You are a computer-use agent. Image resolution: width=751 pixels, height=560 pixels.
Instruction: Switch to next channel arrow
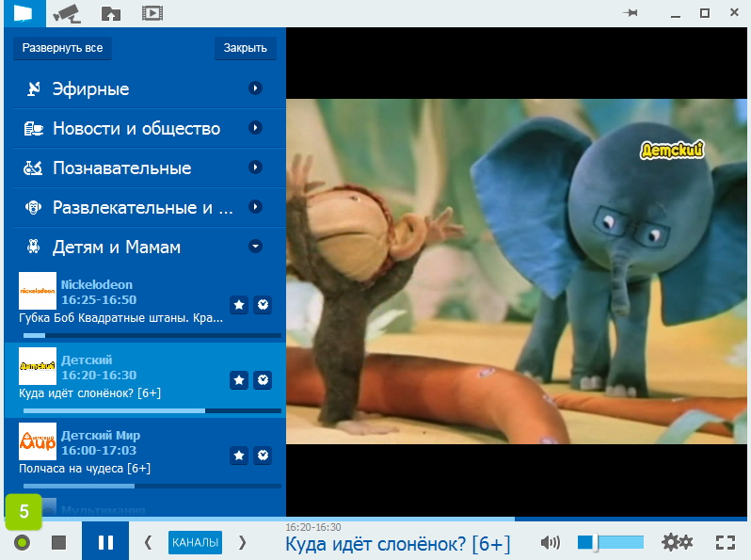tap(243, 543)
